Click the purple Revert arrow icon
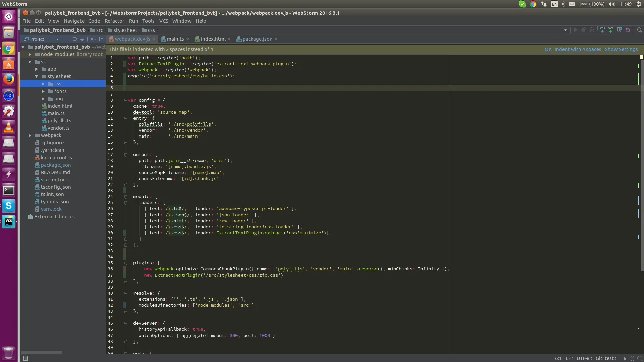The height and width of the screenshot is (362, 644). coord(628,30)
